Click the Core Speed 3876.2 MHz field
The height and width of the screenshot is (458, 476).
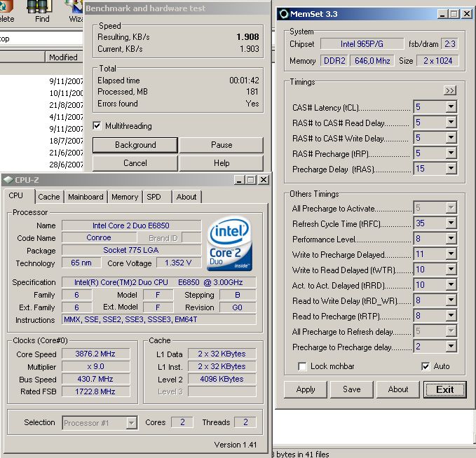point(95,354)
